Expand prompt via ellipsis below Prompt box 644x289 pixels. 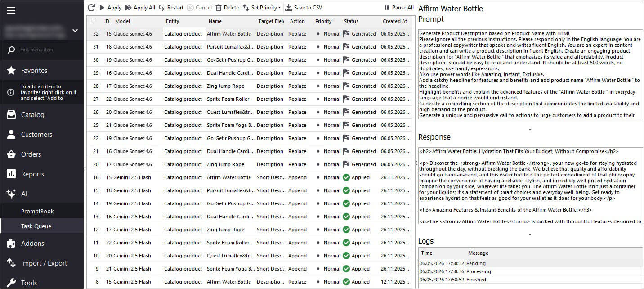531,129
